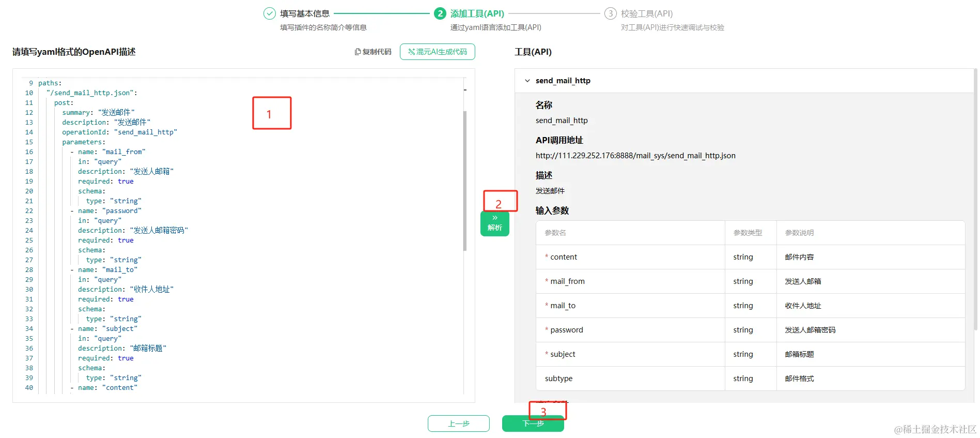Click the "/send_mail_http.json" path line
980x438 pixels.
click(x=92, y=93)
